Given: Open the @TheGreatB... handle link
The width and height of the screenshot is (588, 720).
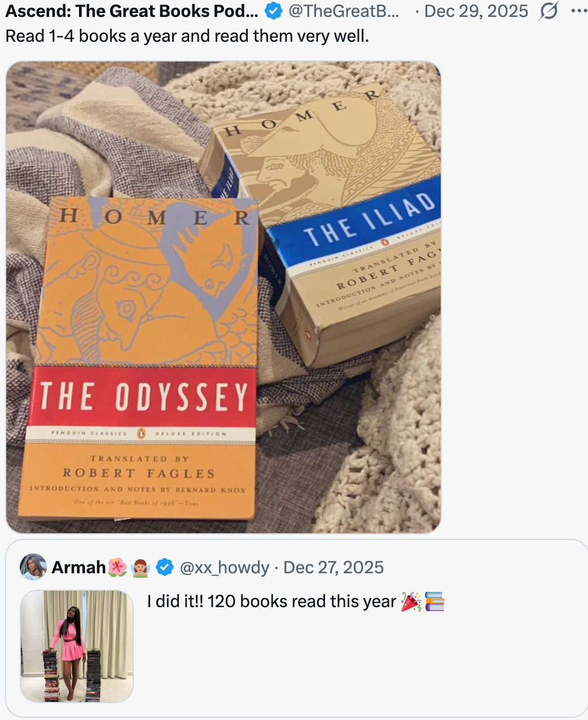Looking at the screenshot, I should [x=344, y=11].
